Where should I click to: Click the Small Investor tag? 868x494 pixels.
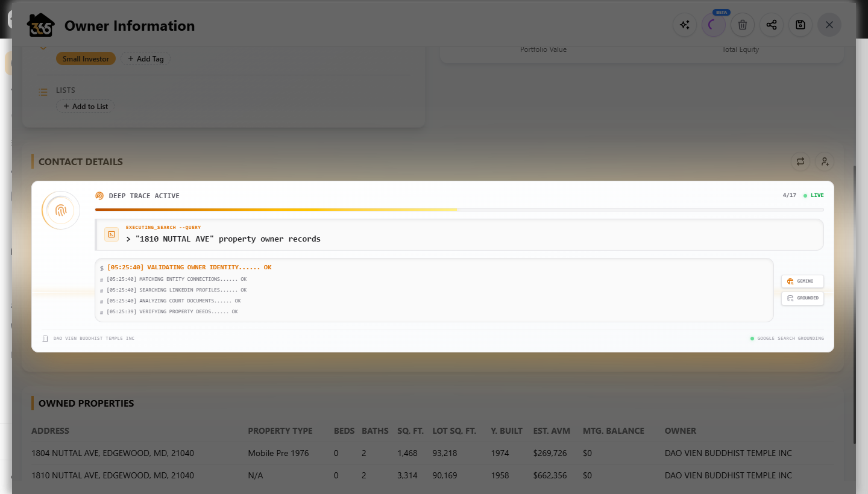coord(86,58)
